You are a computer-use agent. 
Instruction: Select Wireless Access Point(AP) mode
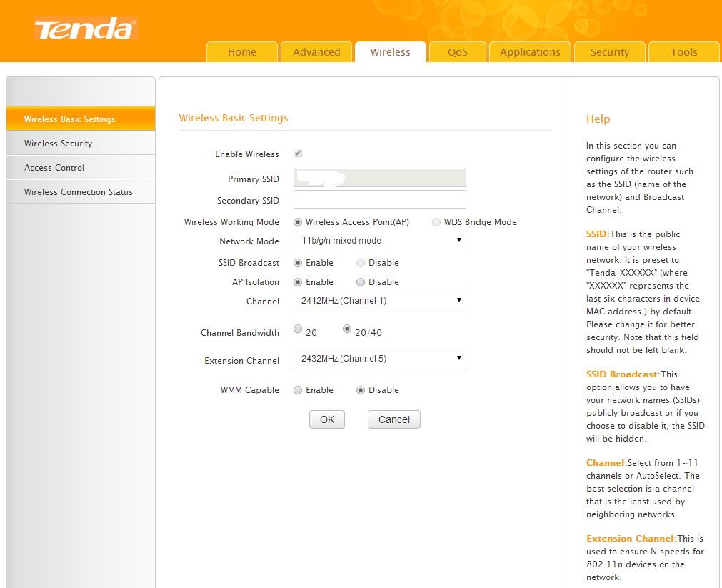point(298,222)
